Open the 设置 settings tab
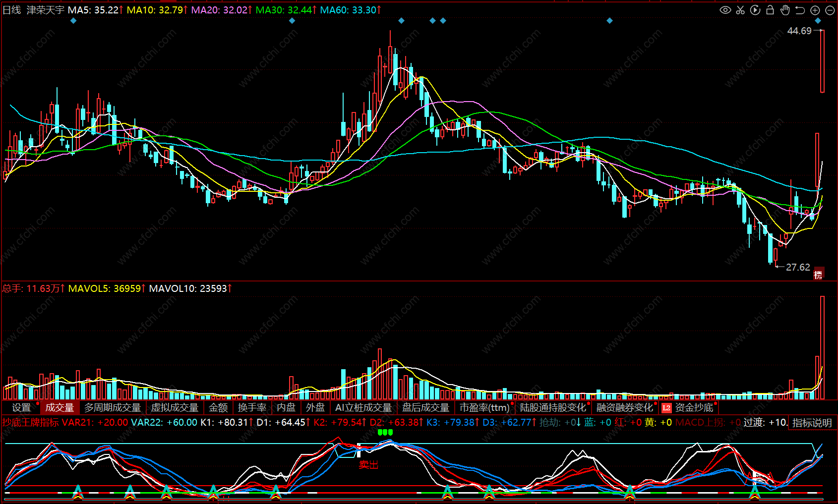 click(x=21, y=407)
